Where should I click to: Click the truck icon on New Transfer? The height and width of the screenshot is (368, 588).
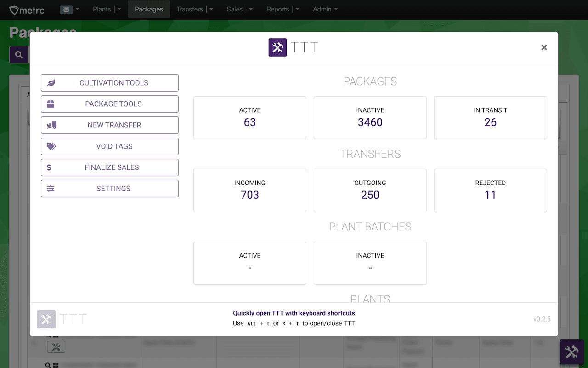tap(51, 125)
